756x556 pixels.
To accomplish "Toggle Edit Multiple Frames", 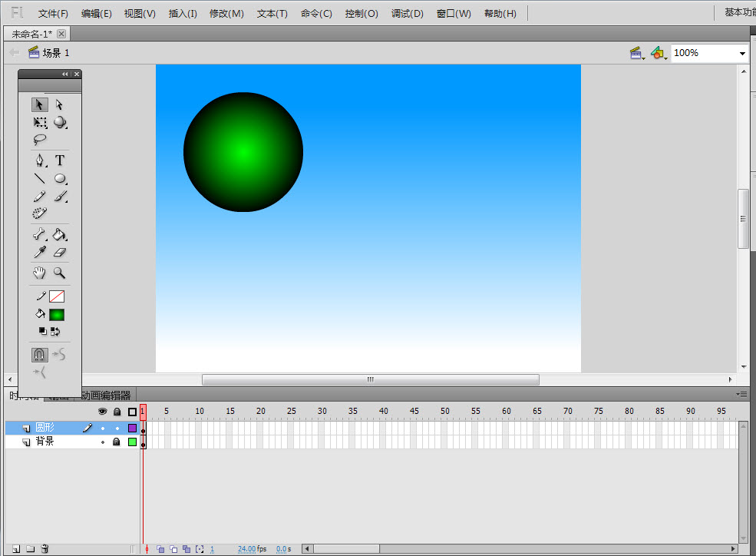I will tap(187, 549).
